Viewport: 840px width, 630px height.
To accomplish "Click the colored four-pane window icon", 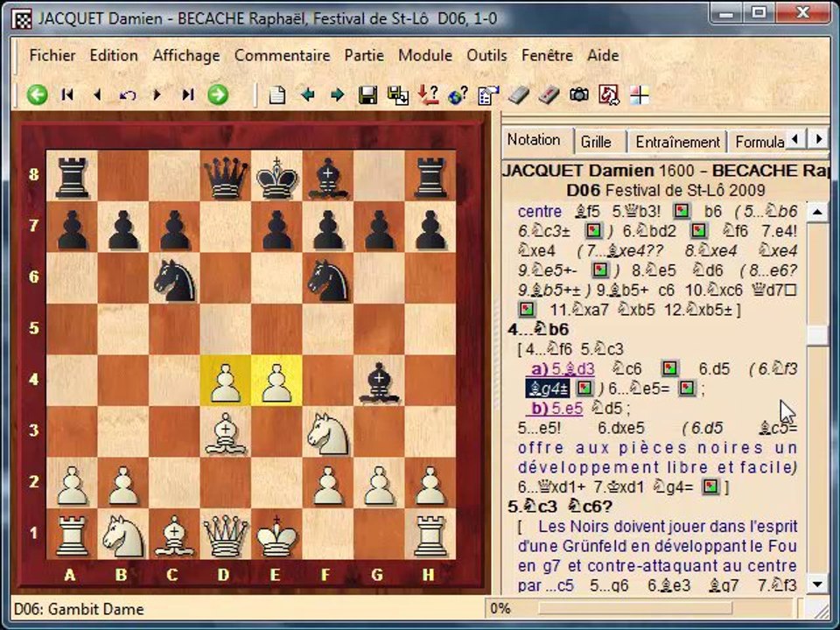I will click(639, 95).
